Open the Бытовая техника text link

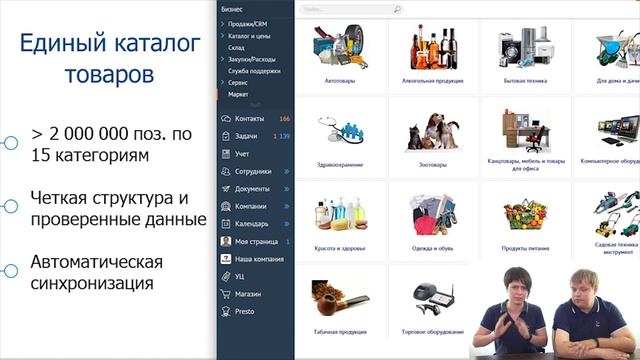[525, 81]
